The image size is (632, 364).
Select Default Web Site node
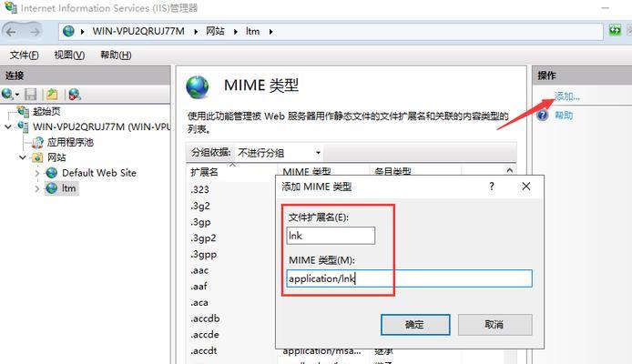point(99,173)
